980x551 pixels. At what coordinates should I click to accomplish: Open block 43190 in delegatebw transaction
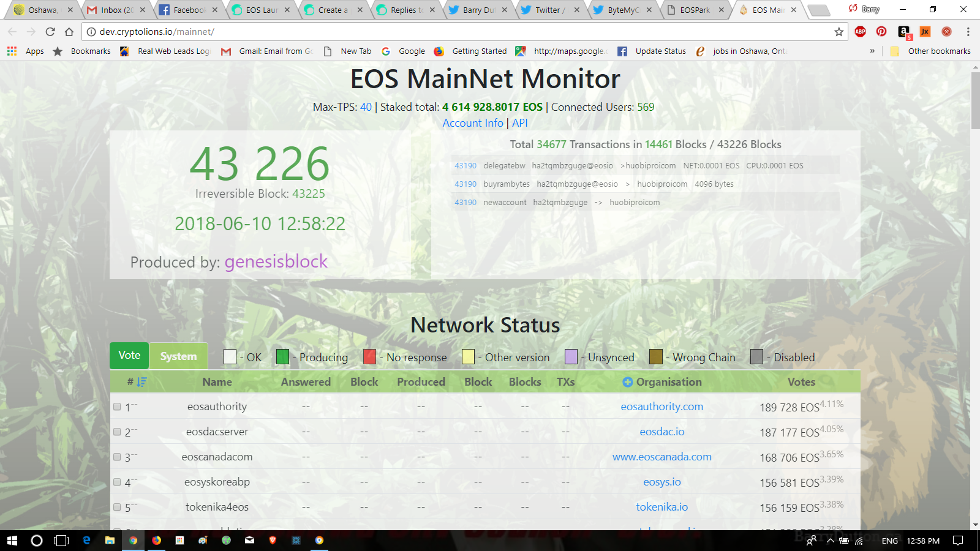pyautogui.click(x=465, y=166)
